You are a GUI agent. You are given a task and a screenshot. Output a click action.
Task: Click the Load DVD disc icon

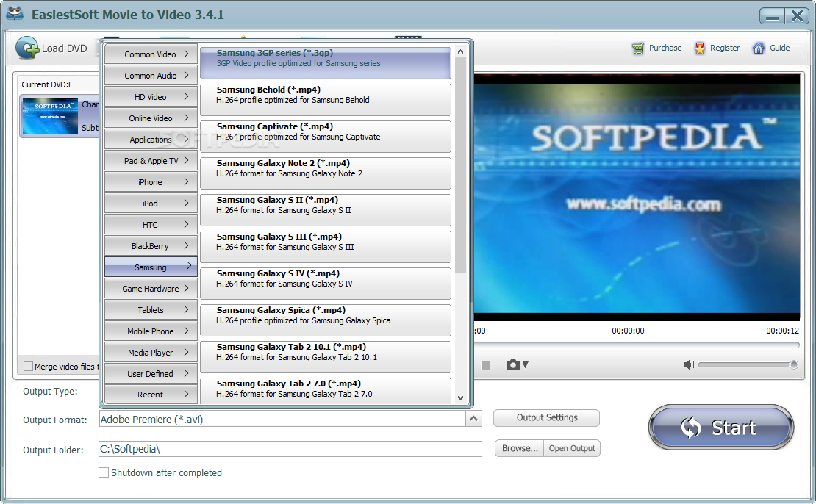[x=28, y=48]
